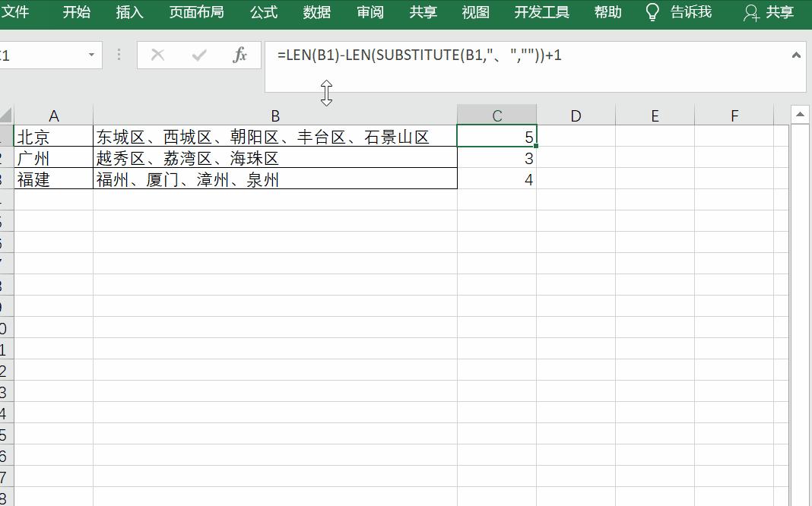
Task: Open the 插入 ribbon tab
Action: [x=129, y=12]
